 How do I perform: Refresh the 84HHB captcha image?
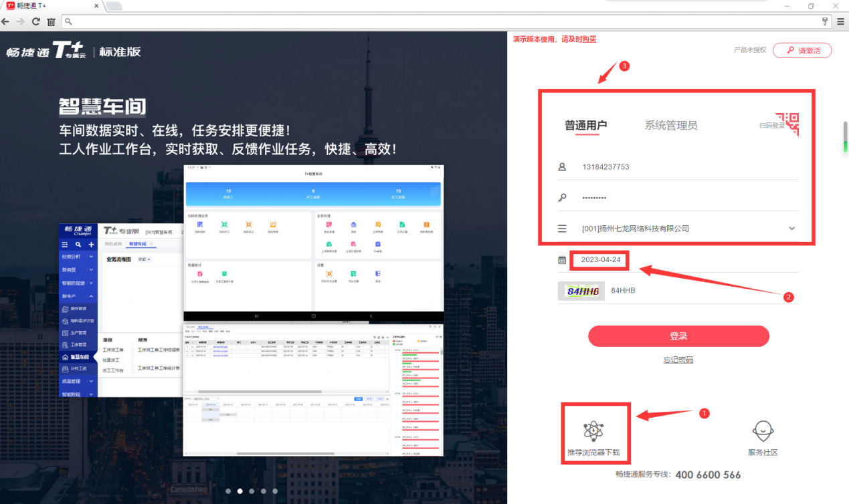pos(581,291)
